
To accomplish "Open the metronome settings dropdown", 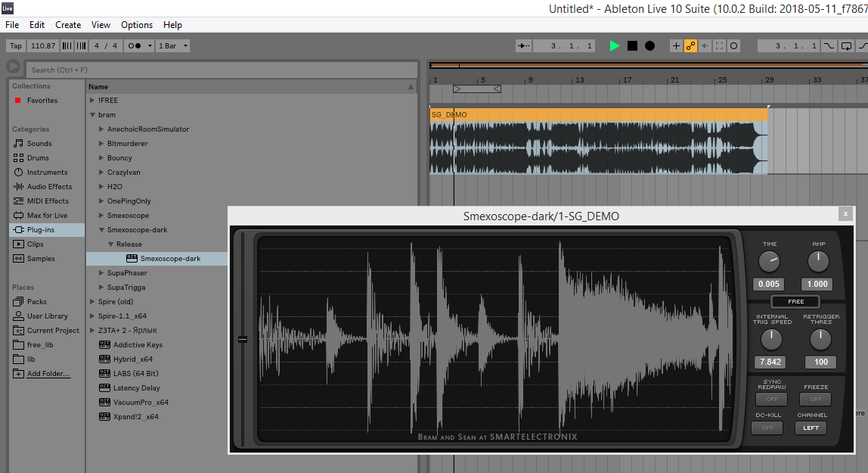I will click(x=150, y=46).
